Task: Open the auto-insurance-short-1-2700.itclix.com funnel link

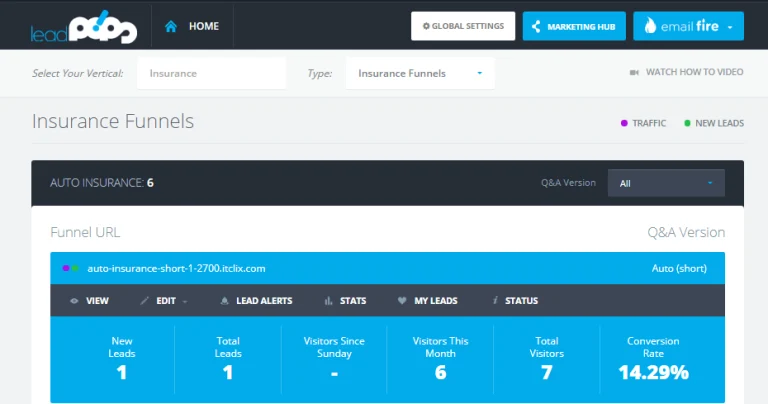Action: pos(176,268)
